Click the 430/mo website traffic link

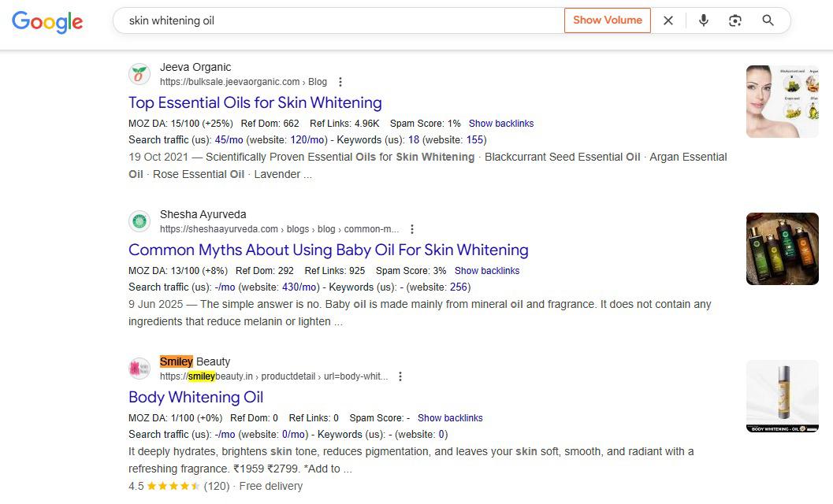(x=299, y=287)
